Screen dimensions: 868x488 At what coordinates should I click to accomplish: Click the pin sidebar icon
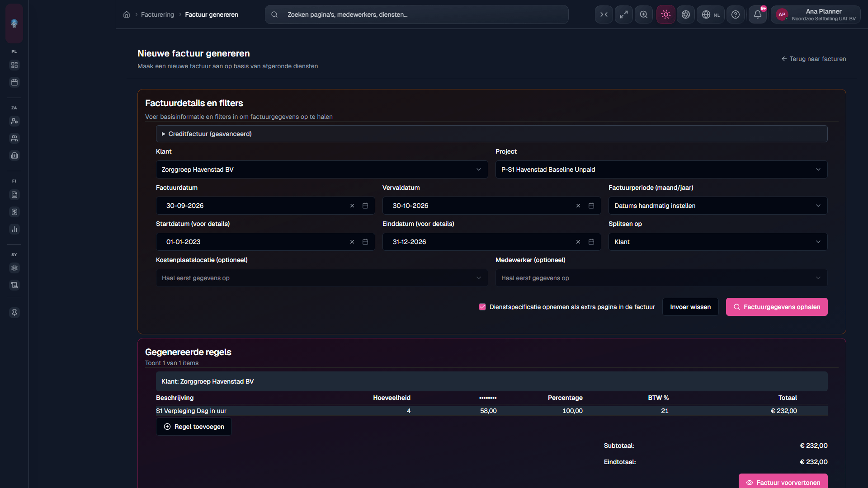click(x=14, y=313)
